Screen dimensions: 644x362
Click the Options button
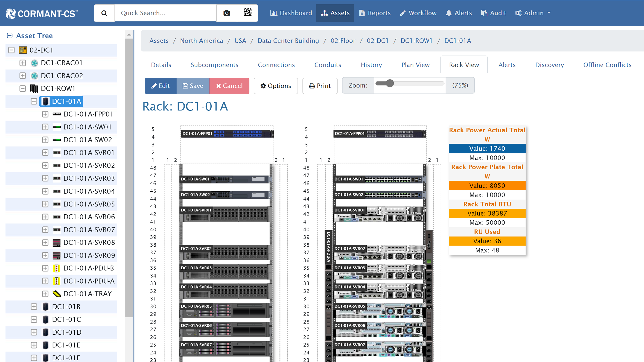276,86
